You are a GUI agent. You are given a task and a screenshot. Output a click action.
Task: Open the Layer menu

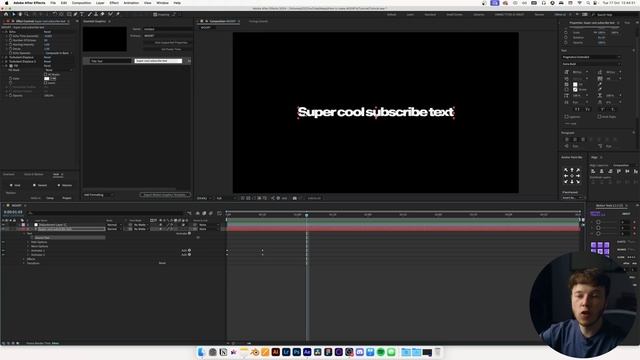tap(100, 3)
